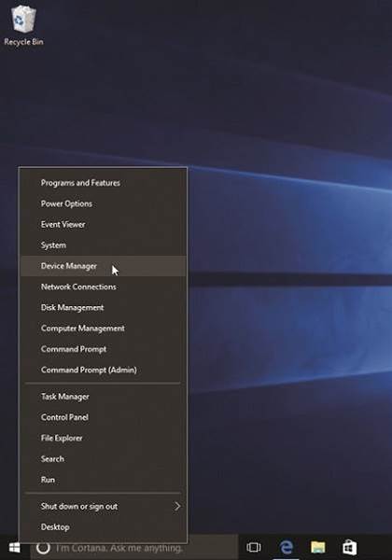Open the Recycle Bin desktop icon

point(23,26)
